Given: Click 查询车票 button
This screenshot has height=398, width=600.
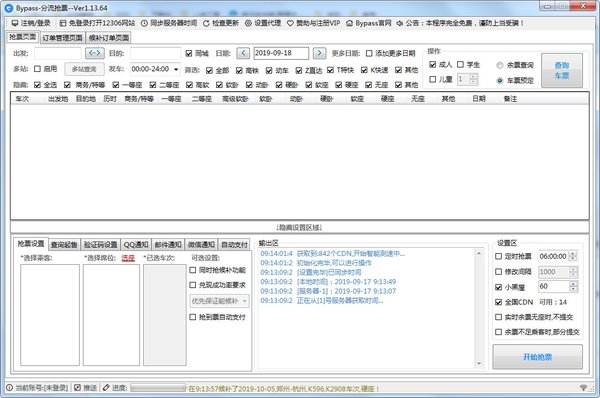Looking at the screenshot, I should (562, 71).
